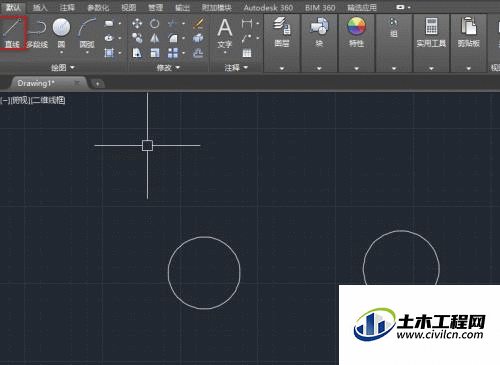This screenshot has height=365, width=500.
Task: Select the Hatch tool in Draw panel
Action: [109, 53]
